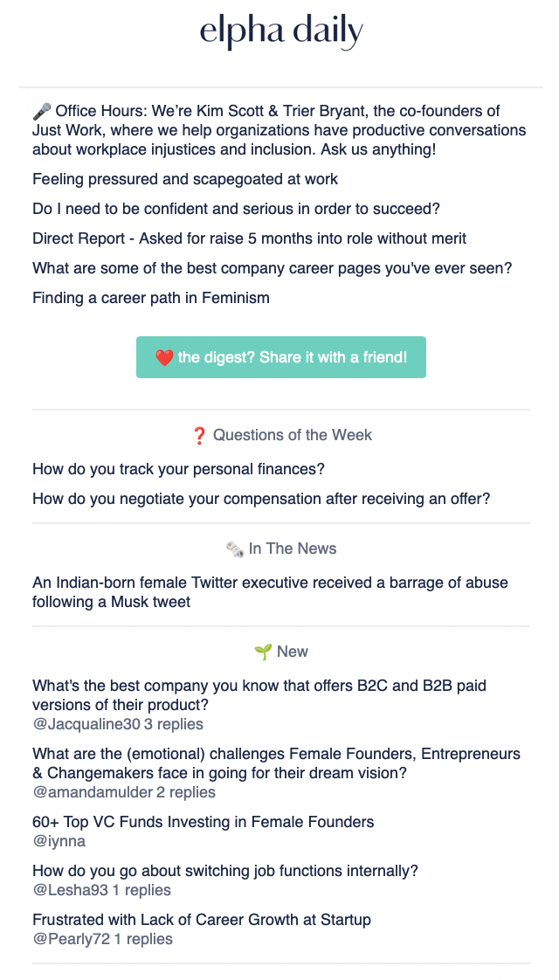
Task: Open the Direct Report raise question
Action: pyautogui.click(x=250, y=238)
